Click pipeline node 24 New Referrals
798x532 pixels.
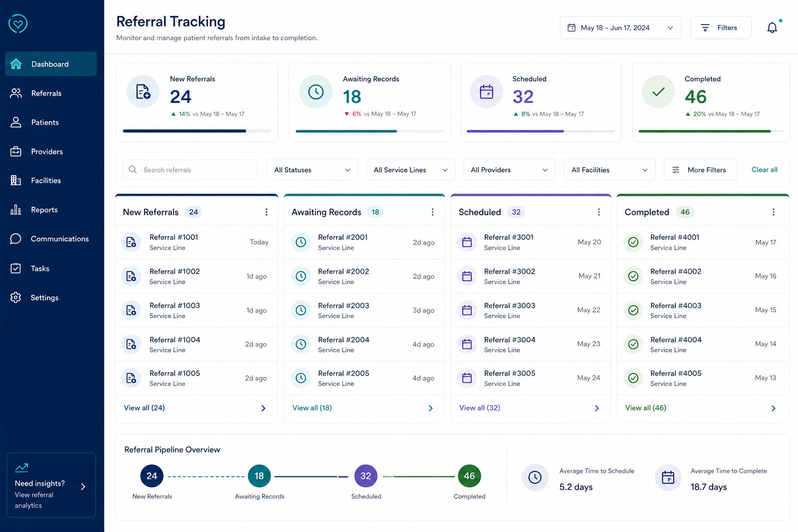click(152, 476)
